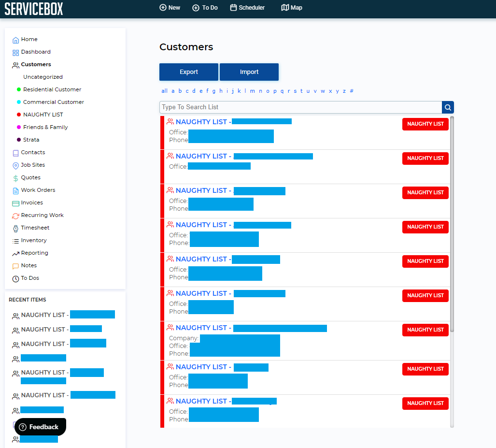Open the New menu in top bar
The image size is (496, 448).
tap(170, 8)
